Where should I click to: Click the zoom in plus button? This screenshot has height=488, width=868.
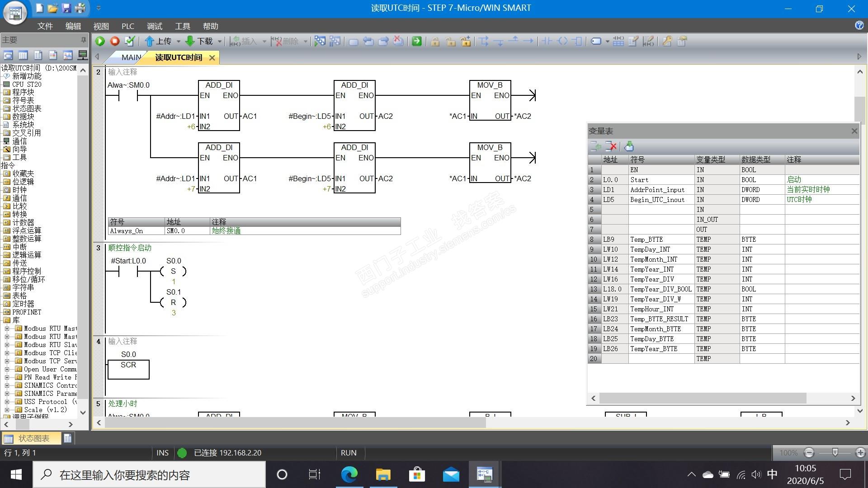860,452
